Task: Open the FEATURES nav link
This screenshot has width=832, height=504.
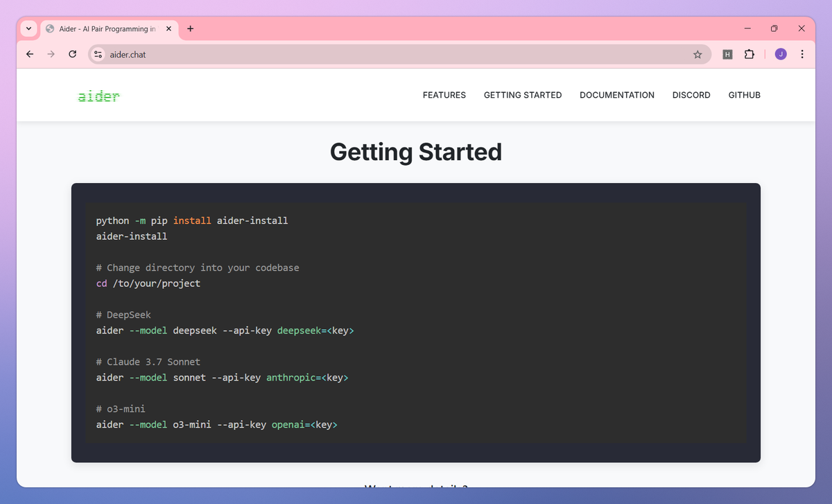Action: [x=444, y=95]
